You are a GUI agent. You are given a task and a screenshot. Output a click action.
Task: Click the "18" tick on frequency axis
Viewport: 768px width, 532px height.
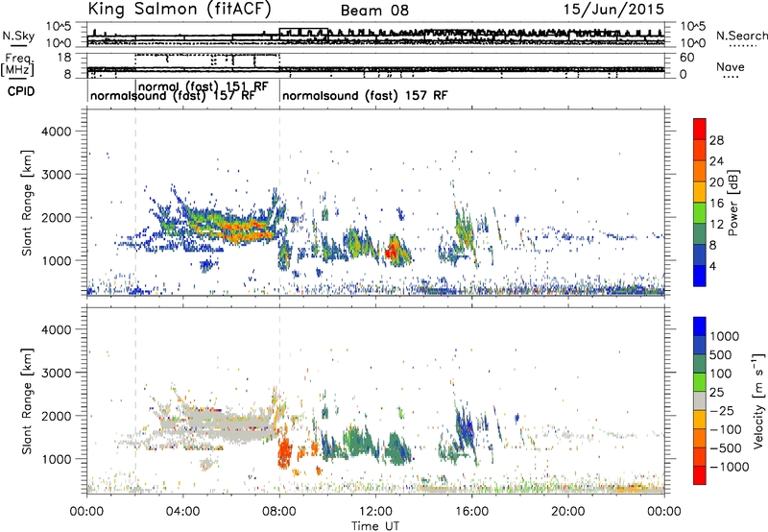point(64,58)
